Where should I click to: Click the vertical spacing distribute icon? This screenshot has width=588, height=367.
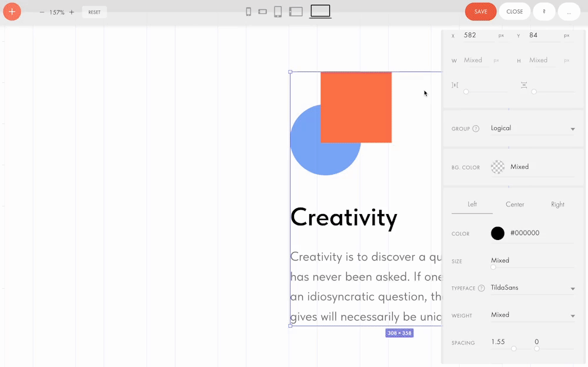point(524,85)
